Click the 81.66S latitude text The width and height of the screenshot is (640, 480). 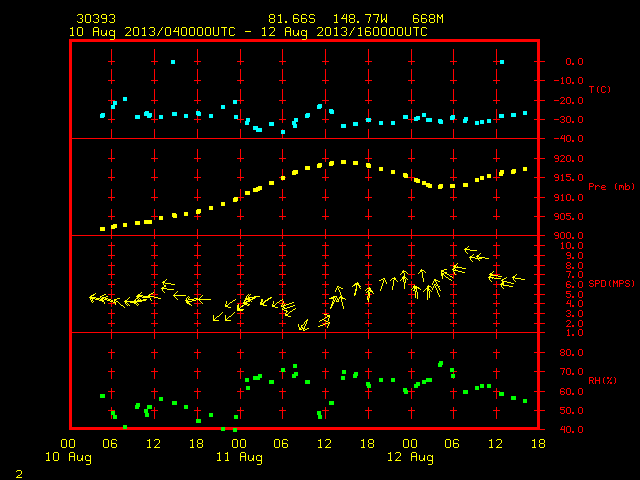(292, 19)
